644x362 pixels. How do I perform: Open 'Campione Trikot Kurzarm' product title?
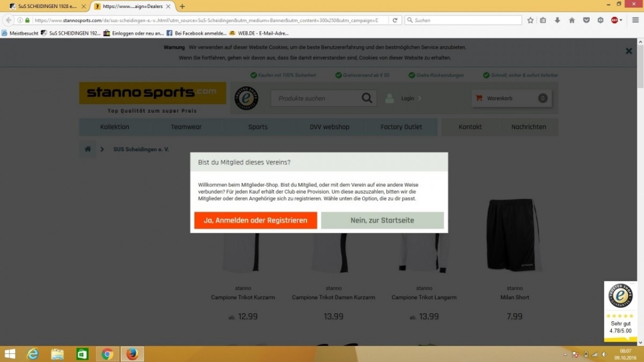pyautogui.click(x=243, y=297)
